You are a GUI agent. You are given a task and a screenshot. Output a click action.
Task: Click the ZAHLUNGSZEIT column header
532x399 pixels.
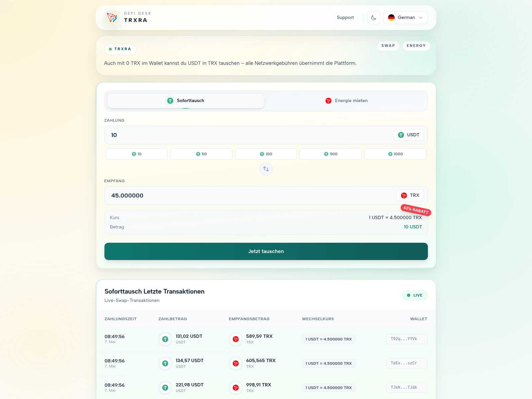tap(120, 319)
